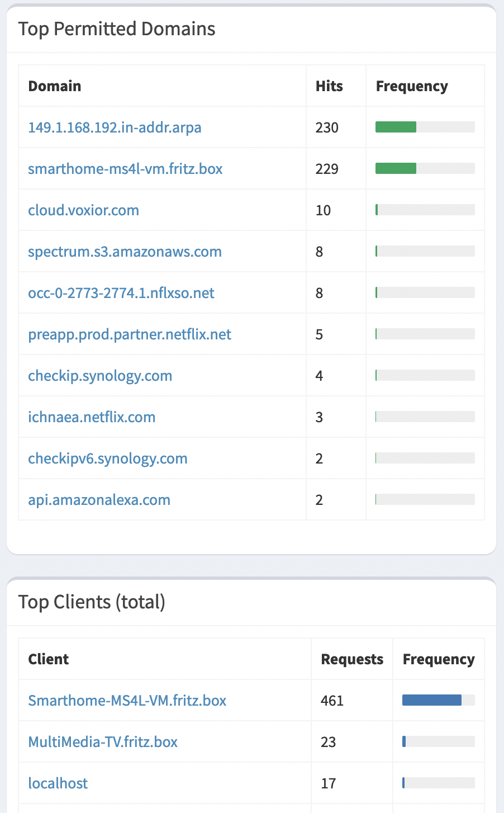Click the green frequency bar for 149.1.168.192.in-addr.arpa

click(x=396, y=127)
